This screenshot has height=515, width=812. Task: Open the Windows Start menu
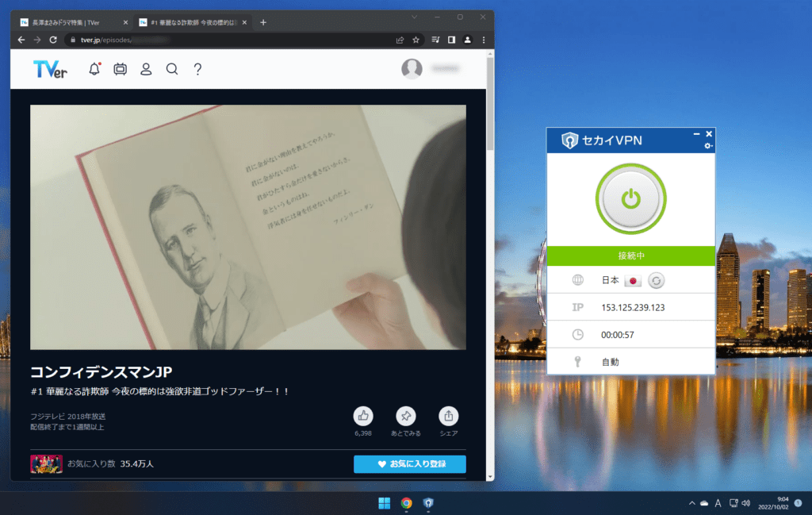coord(385,503)
